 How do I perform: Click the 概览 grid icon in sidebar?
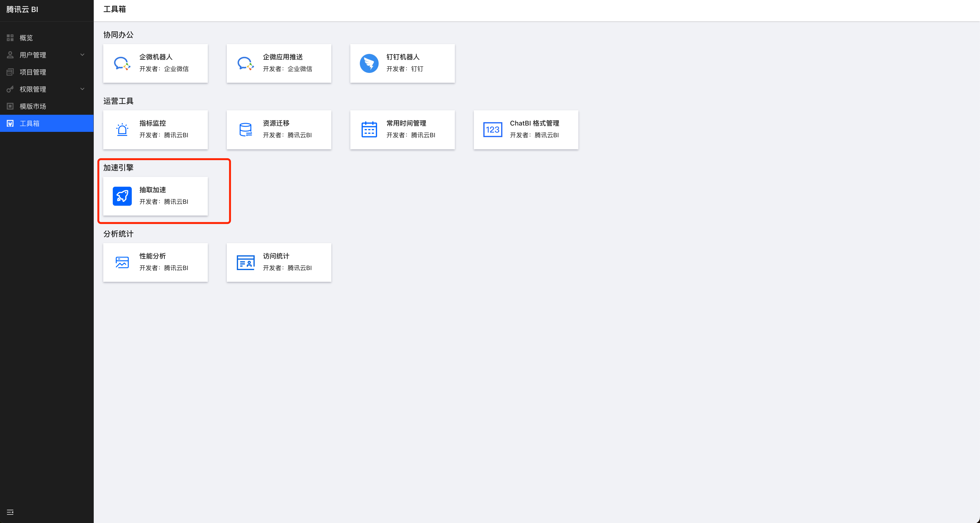[10, 38]
